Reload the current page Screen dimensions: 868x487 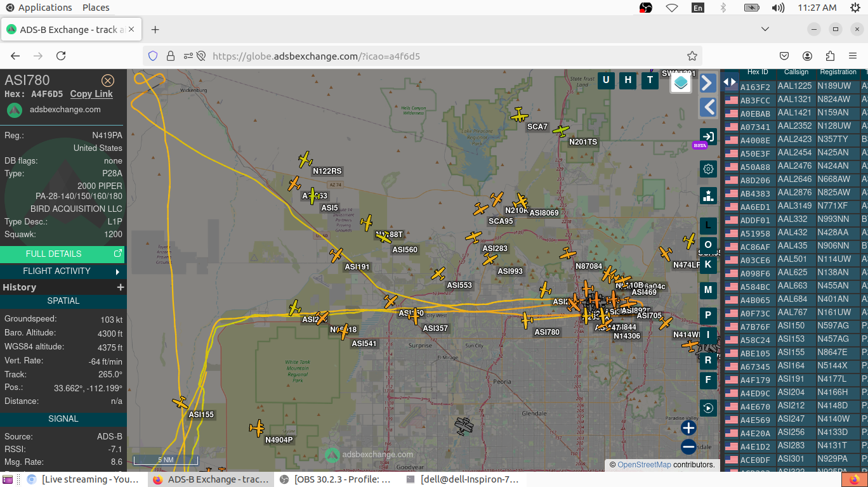coord(61,56)
